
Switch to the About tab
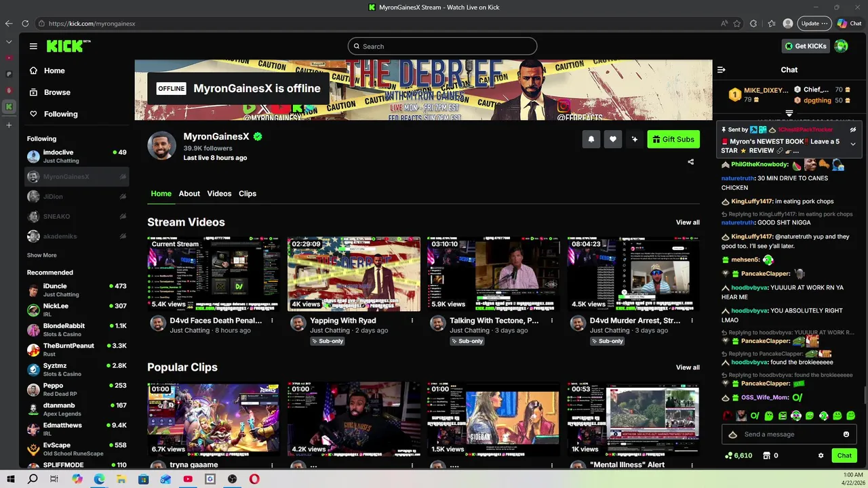coord(189,194)
